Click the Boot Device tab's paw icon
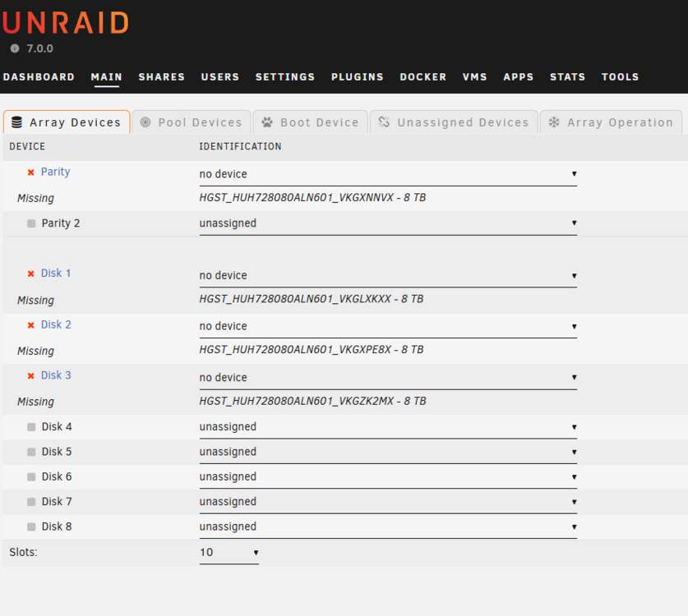The width and height of the screenshot is (688, 616). click(267, 122)
